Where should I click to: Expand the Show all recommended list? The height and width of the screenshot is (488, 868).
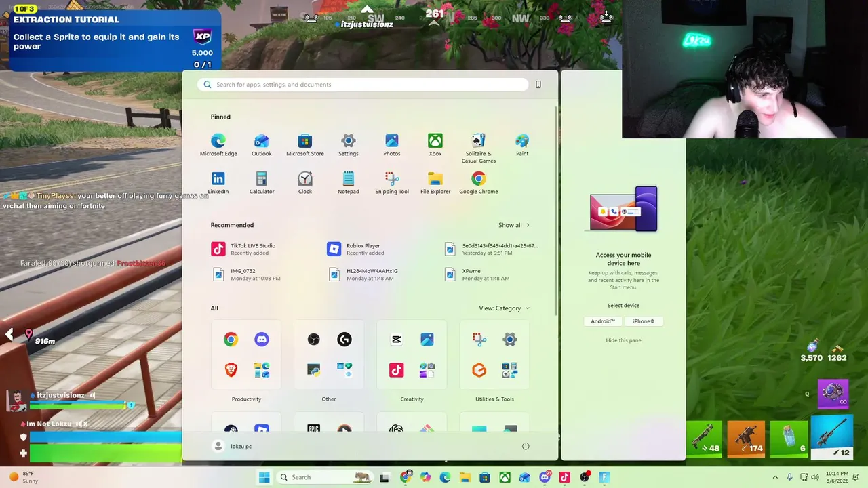[514, 225]
